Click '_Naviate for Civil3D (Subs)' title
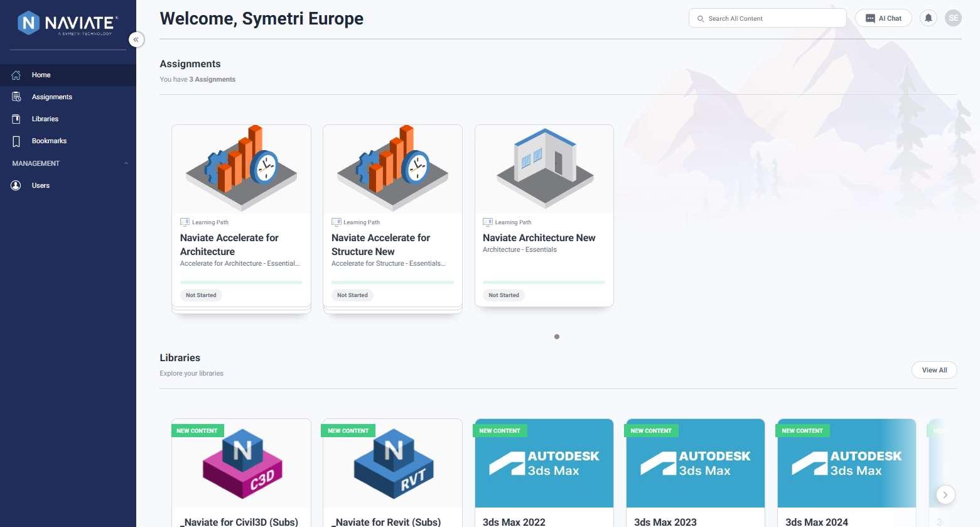The width and height of the screenshot is (980, 527). (x=239, y=522)
